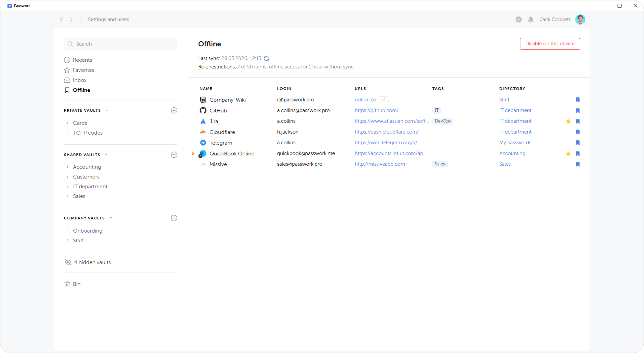The width and height of the screenshot is (644, 353).
Task: Focus the Search field
Action: click(121, 44)
